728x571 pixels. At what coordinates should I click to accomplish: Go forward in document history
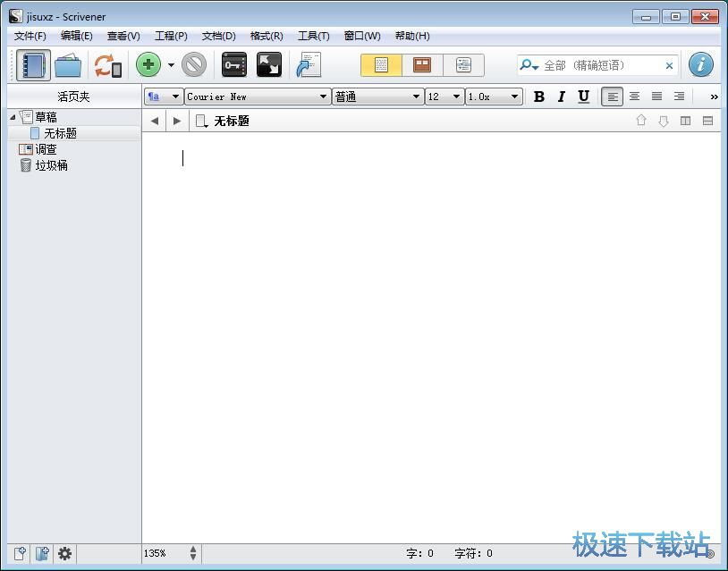[x=176, y=121]
